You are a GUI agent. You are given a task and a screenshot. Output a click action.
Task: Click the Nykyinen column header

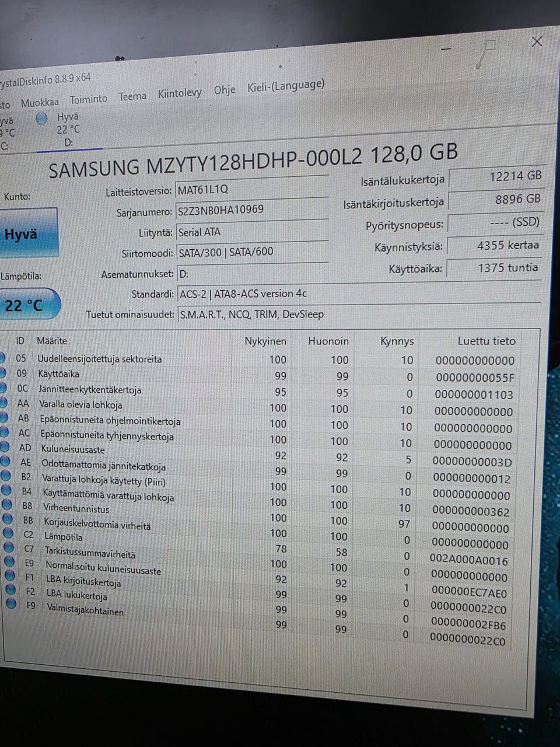pyautogui.click(x=265, y=341)
